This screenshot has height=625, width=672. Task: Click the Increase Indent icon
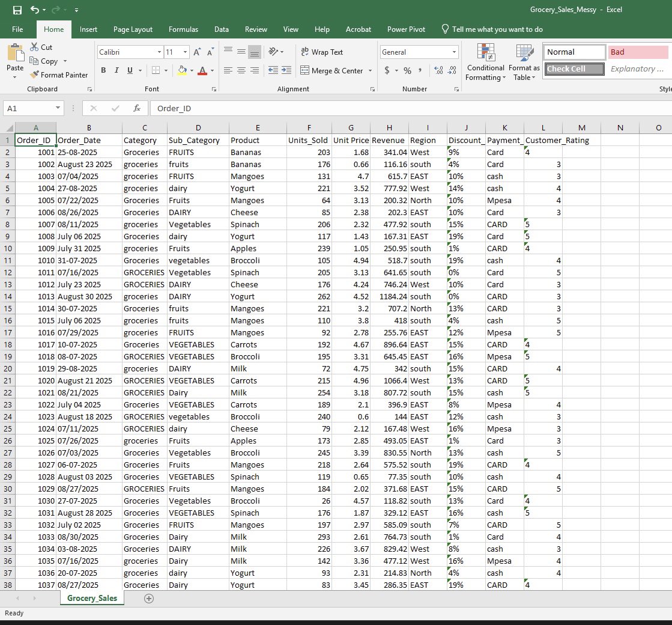coord(286,70)
